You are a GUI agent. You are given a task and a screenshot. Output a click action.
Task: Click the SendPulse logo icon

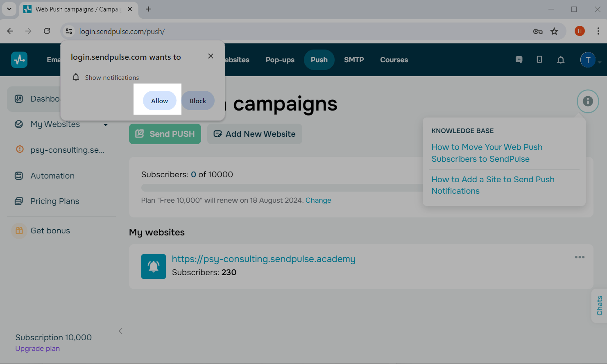point(19,60)
